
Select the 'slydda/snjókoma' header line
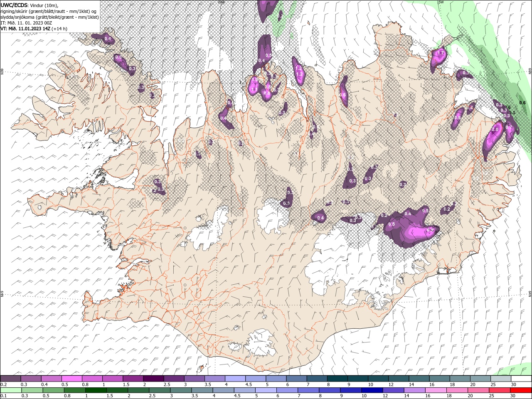point(49,17)
